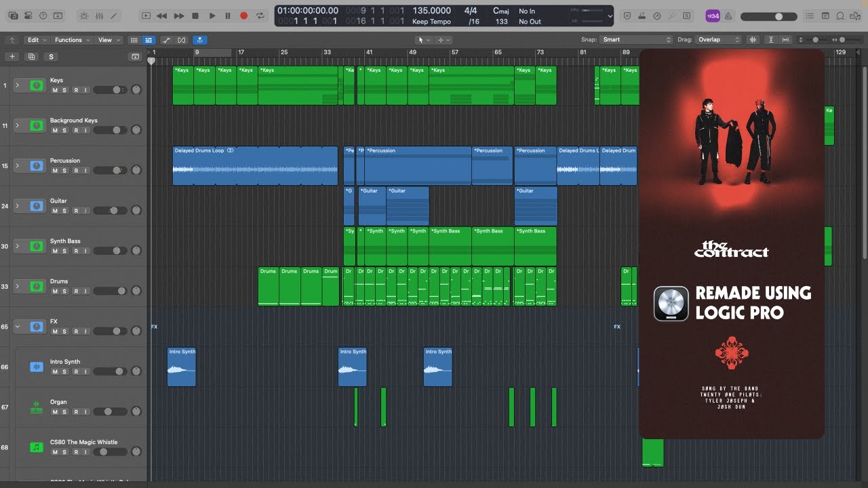Click the 4/4 time signature display
The height and width of the screenshot is (488, 868).
(471, 11)
